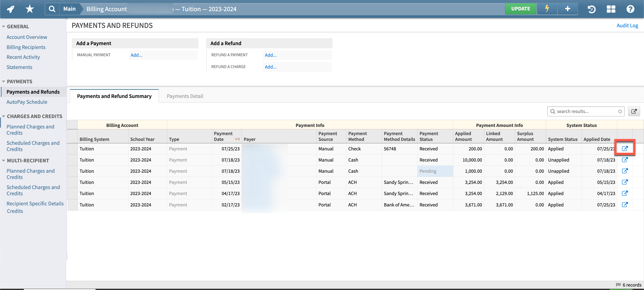Clear the search results field with the X

pyautogui.click(x=620, y=111)
